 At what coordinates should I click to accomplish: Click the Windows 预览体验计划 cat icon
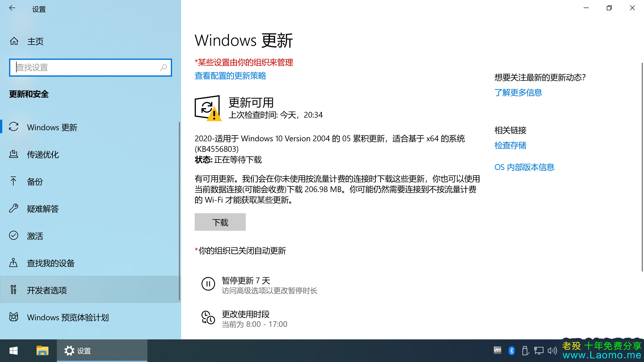14,317
